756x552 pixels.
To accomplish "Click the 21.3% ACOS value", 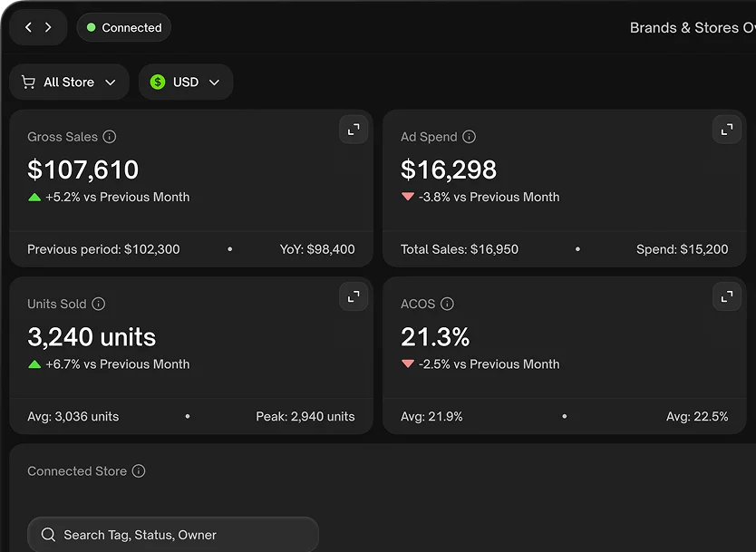I will pos(435,336).
